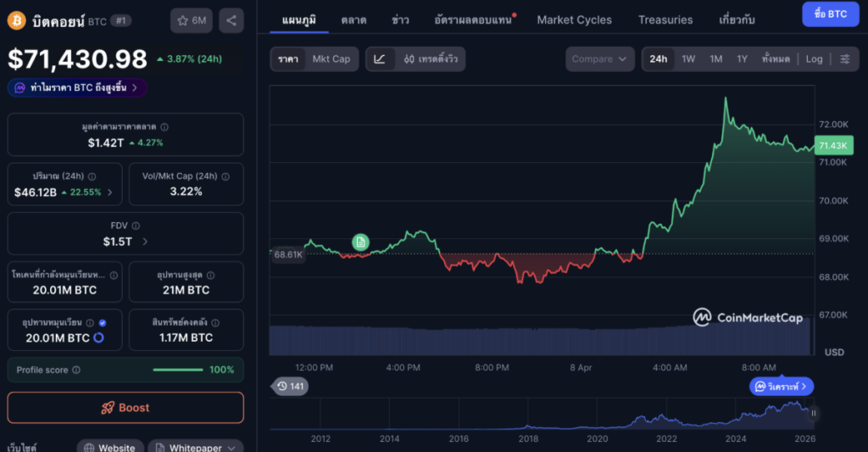Switch chart to Mkt Cap view
Viewport: 868px width, 452px height.
[331, 59]
